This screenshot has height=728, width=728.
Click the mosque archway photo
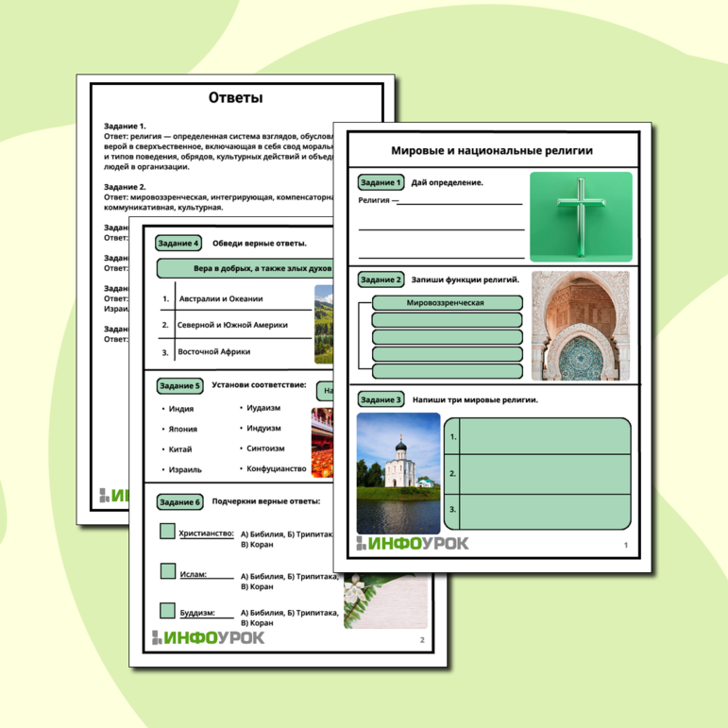pos(579,325)
